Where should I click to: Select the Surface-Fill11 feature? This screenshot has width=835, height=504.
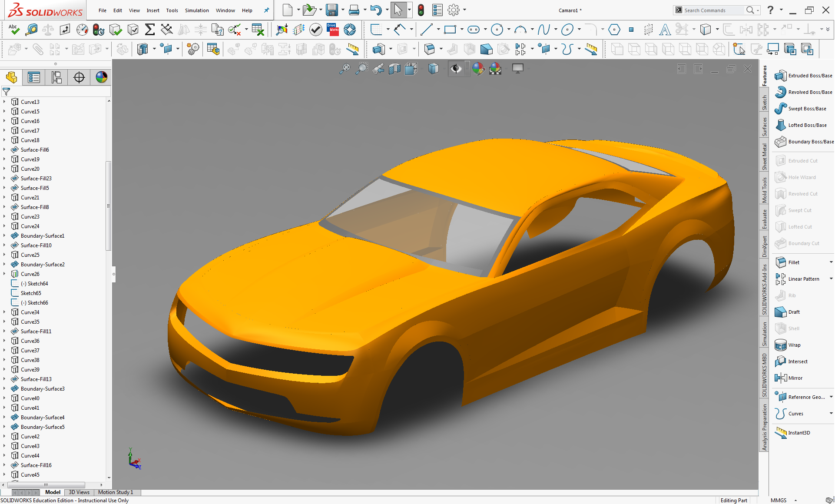coord(36,332)
